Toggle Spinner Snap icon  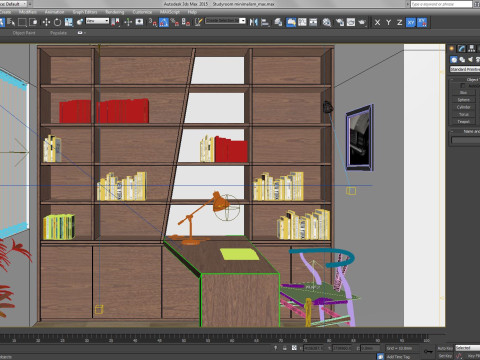(186, 22)
